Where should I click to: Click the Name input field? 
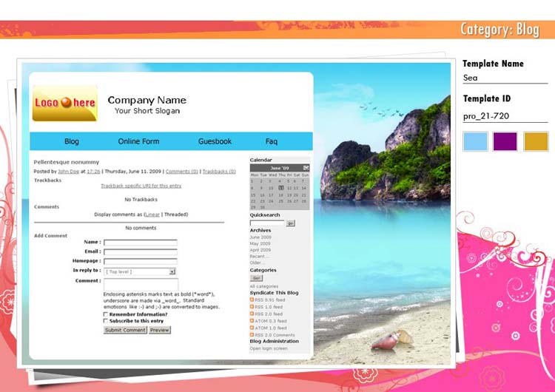[140, 243]
